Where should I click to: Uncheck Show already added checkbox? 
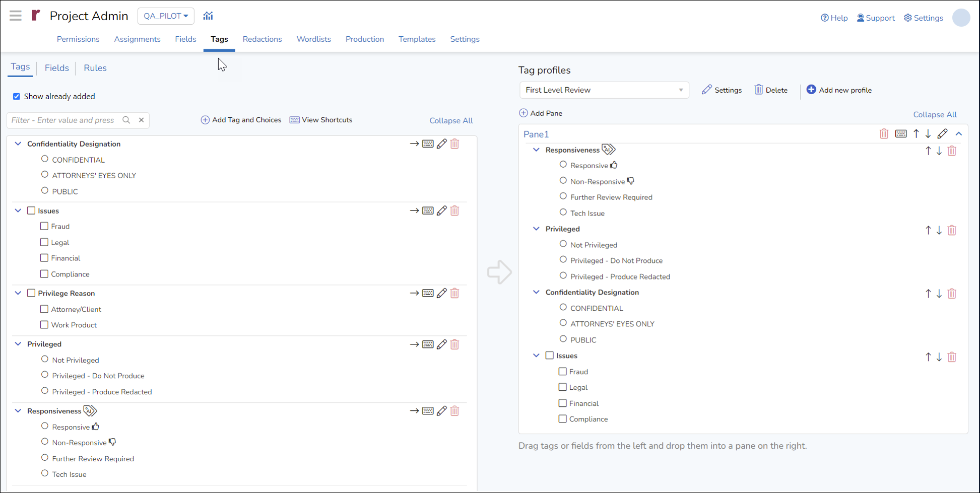click(x=17, y=96)
